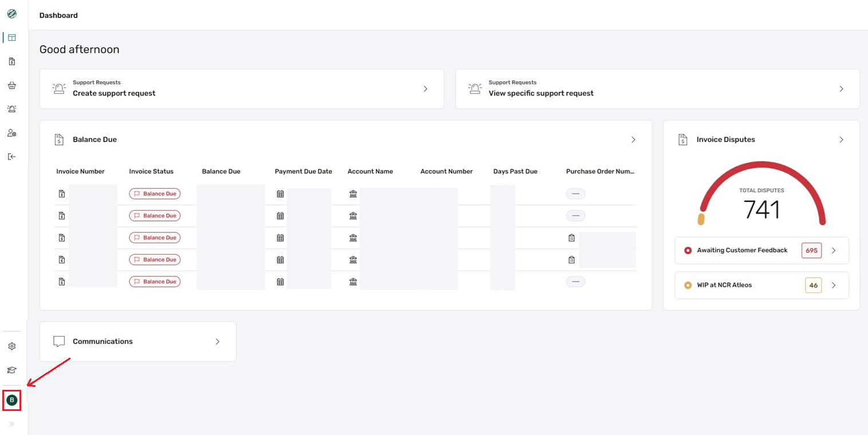Open the Communications card
Viewport: 868px width, 435px height.
(x=137, y=342)
